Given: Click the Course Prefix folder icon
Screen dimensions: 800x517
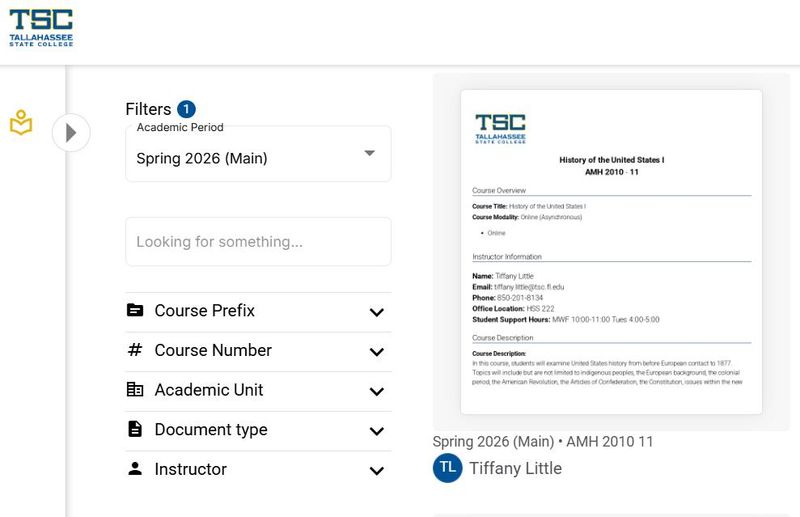Looking at the screenshot, I should (135, 310).
